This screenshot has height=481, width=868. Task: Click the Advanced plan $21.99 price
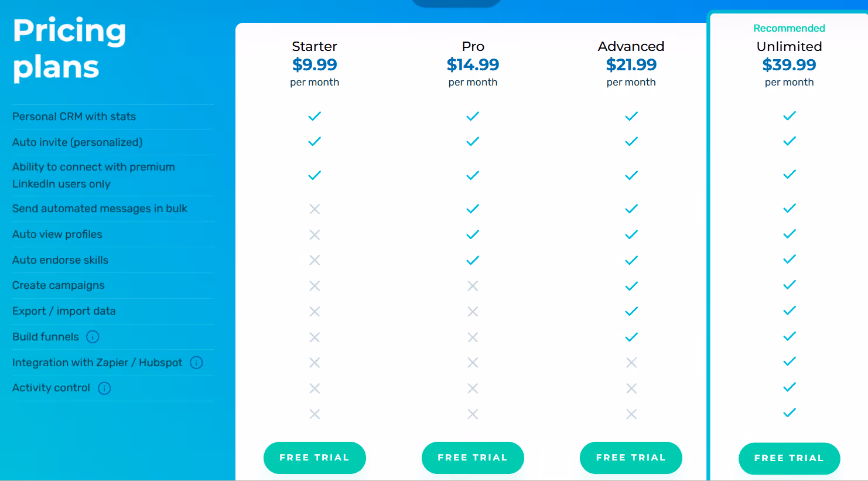[631, 64]
